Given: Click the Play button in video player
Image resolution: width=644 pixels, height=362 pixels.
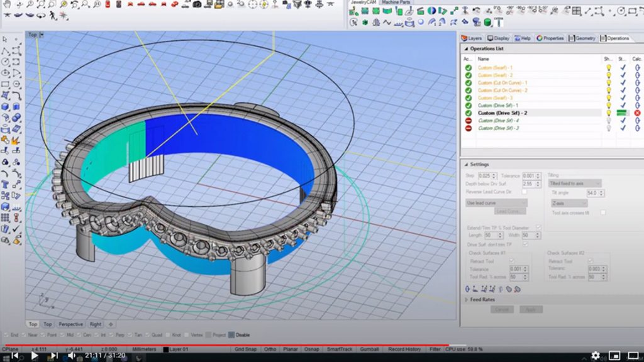Looking at the screenshot, I should [35, 356].
